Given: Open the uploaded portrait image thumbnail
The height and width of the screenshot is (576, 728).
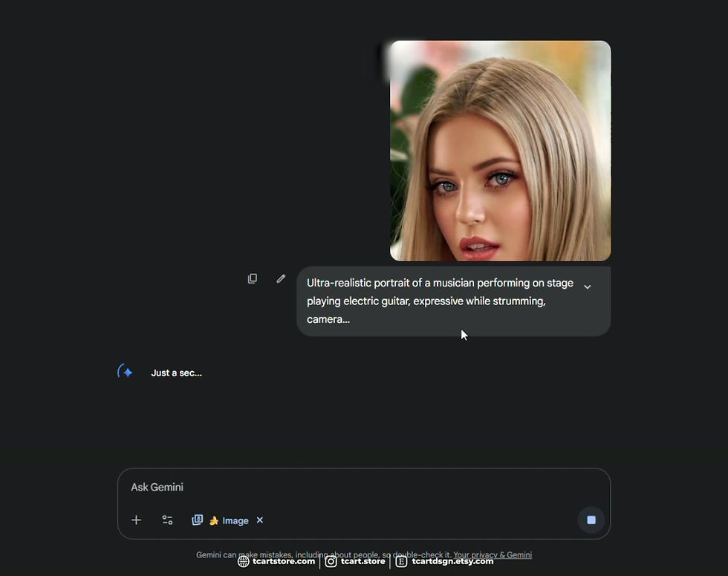Looking at the screenshot, I should point(500,151).
